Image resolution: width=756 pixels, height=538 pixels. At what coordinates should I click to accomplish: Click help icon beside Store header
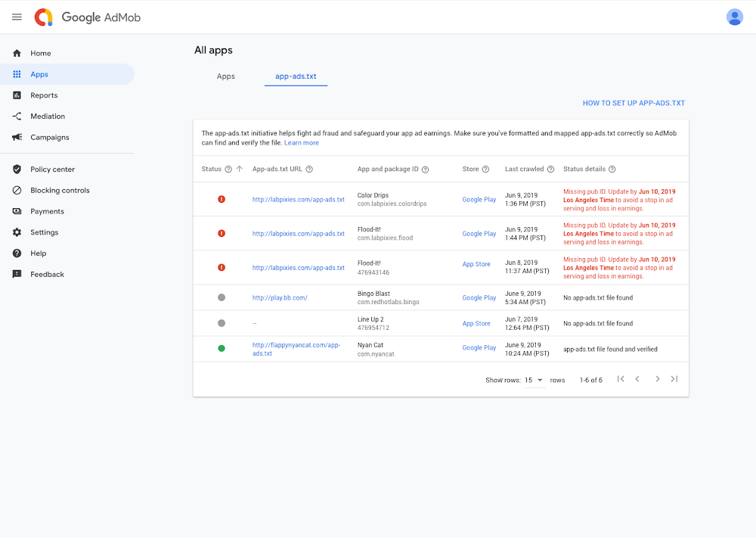pos(485,169)
